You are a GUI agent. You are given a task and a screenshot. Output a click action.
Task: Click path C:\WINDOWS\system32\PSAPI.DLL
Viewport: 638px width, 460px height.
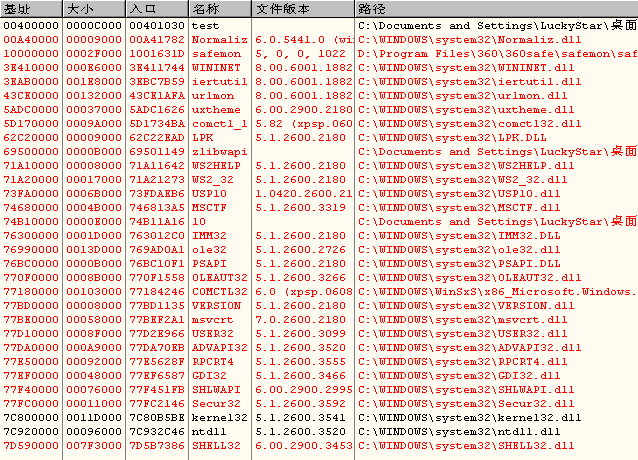point(459,264)
